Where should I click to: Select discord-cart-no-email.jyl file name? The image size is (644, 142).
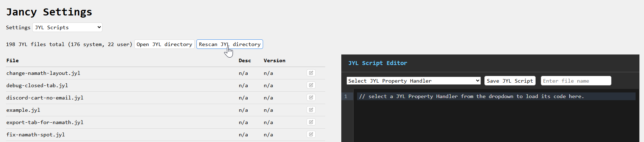click(45, 98)
